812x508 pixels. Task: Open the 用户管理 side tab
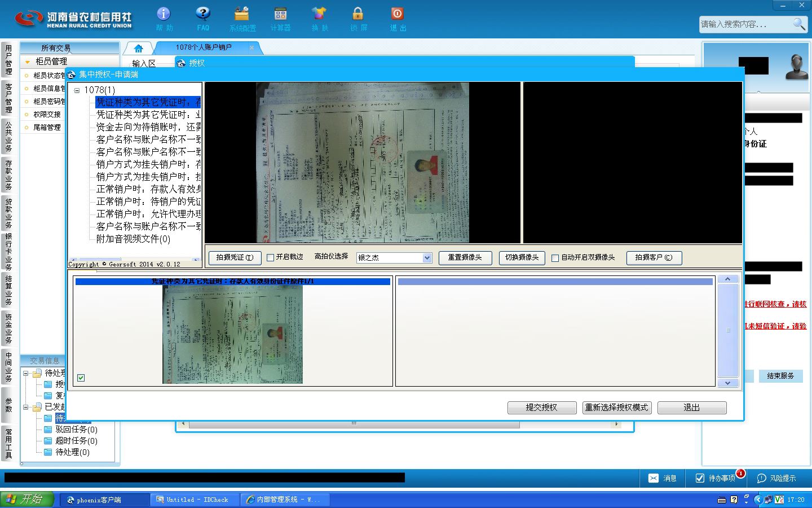(8, 60)
